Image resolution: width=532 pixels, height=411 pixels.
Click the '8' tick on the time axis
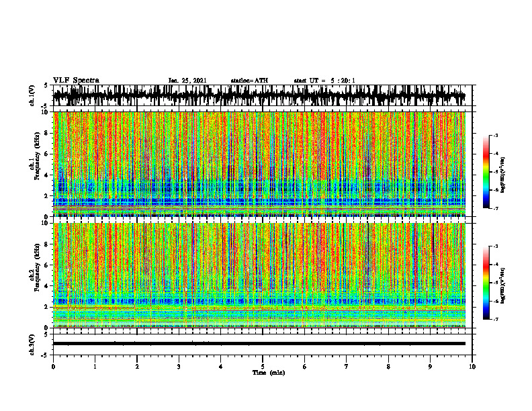tap(388, 367)
